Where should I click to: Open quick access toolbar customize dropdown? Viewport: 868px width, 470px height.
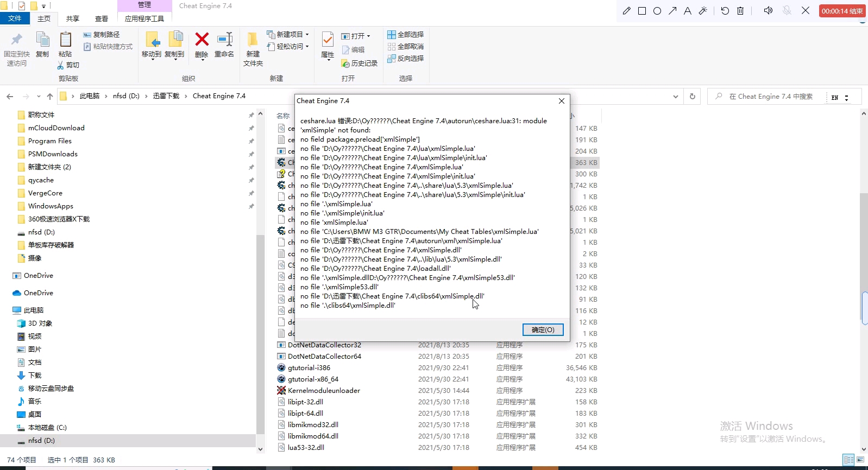coord(44,7)
